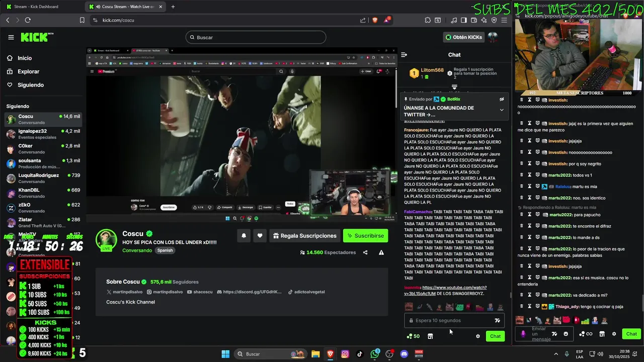
Task: Open shacoscu YouTube link
Action: (200, 292)
